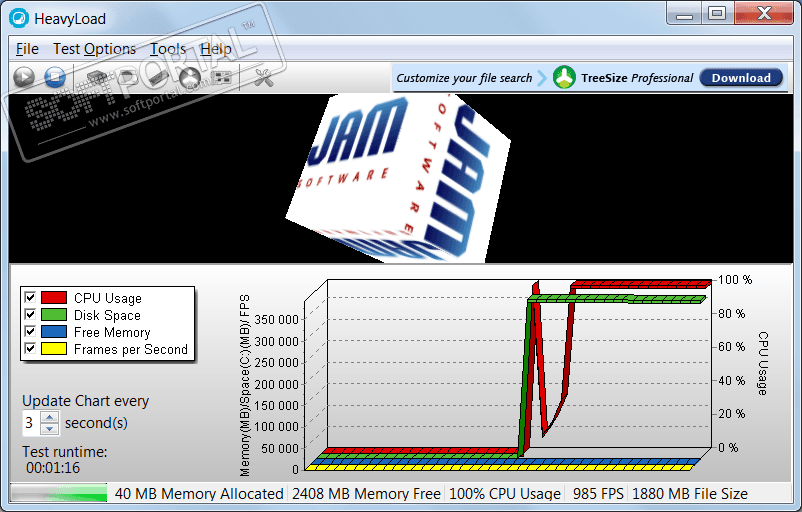The image size is (802, 512).
Task: Click '2408 MB Memory Free' status text
Action: point(366,494)
